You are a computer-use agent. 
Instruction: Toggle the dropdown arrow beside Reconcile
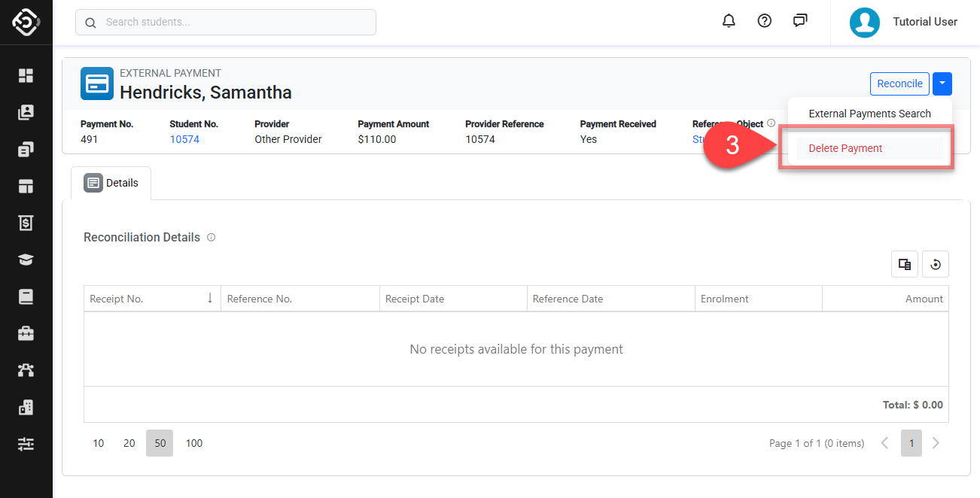[942, 84]
